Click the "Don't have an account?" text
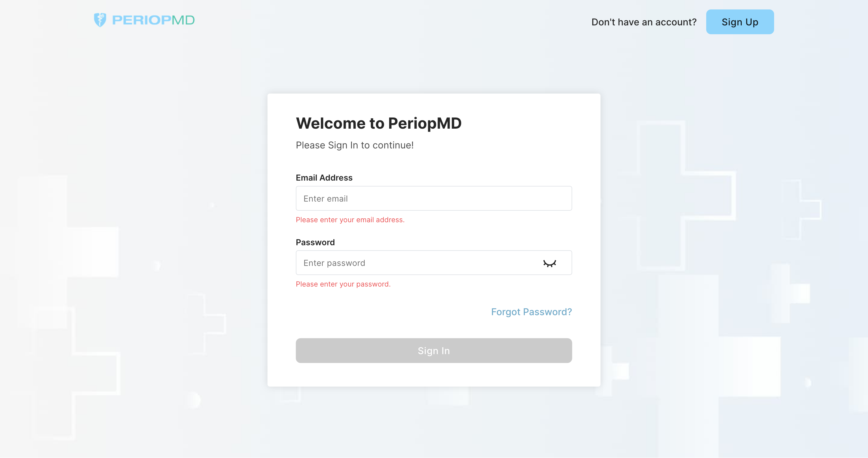The width and height of the screenshot is (868, 458). 644,22
